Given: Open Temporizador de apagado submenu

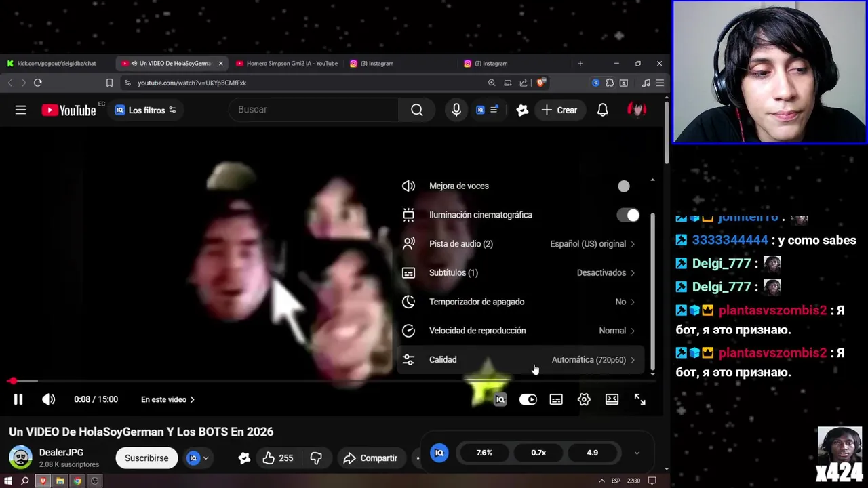Looking at the screenshot, I should [520, 302].
